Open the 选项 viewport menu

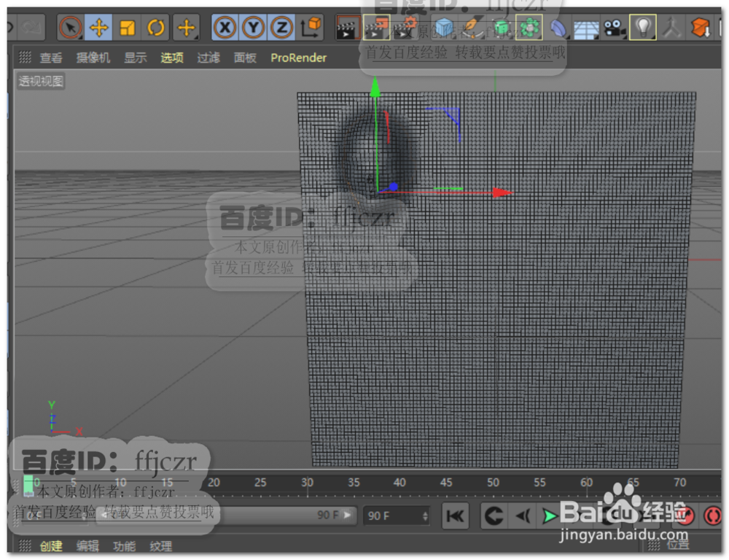tap(172, 58)
